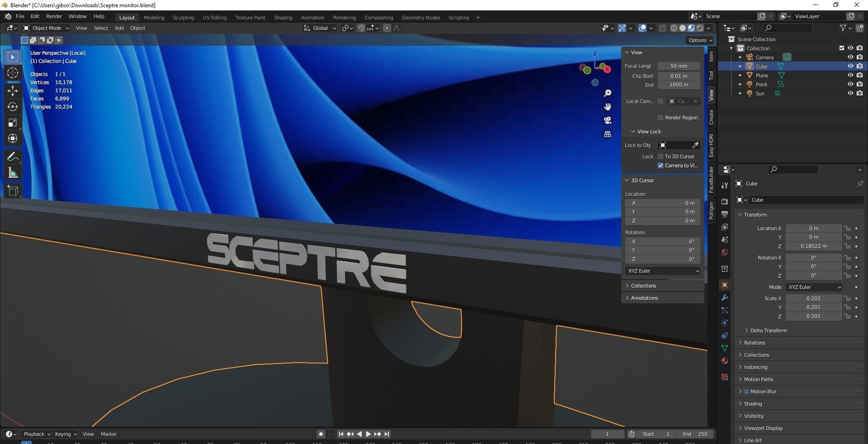Image resolution: width=868 pixels, height=444 pixels.
Task: Open the Keying popover in timeline
Action: [66, 434]
